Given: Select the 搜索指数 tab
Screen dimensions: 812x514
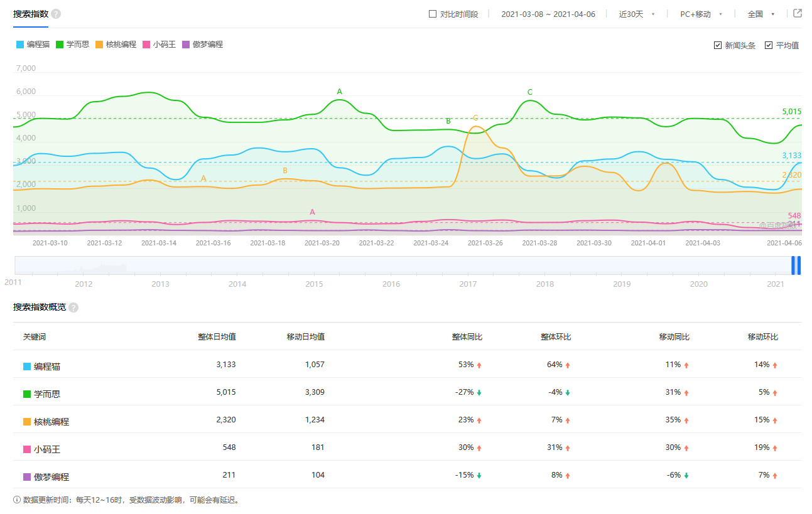Looking at the screenshot, I should pos(30,14).
